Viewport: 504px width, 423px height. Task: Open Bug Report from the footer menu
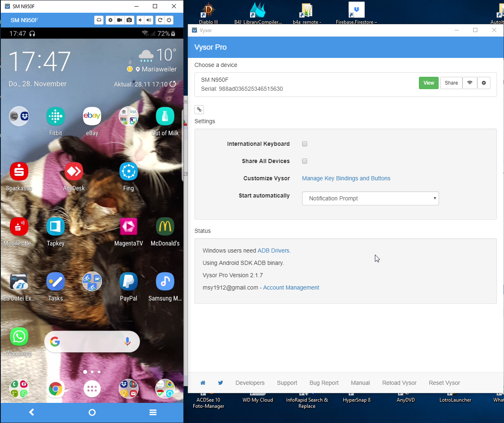click(324, 383)
